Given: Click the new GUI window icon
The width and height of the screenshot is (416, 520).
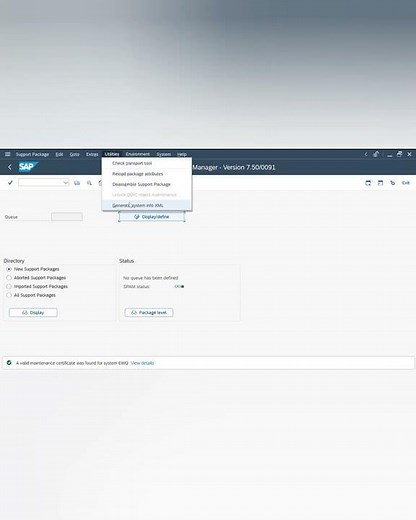Looking at the screenshot, I should [368, 183].
